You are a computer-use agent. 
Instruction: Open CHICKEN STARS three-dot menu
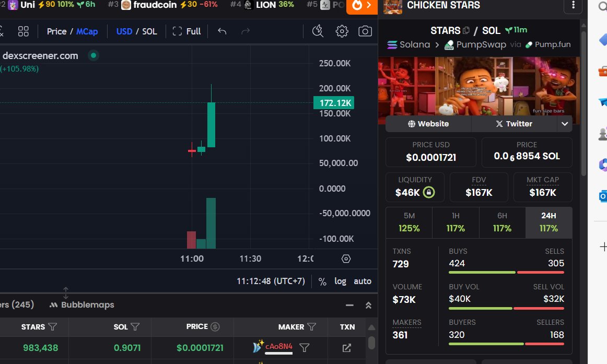[574, 5]
